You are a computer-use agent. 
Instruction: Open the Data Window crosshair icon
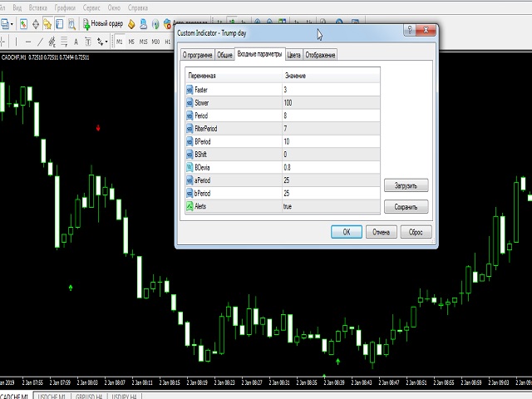[36, 24]
